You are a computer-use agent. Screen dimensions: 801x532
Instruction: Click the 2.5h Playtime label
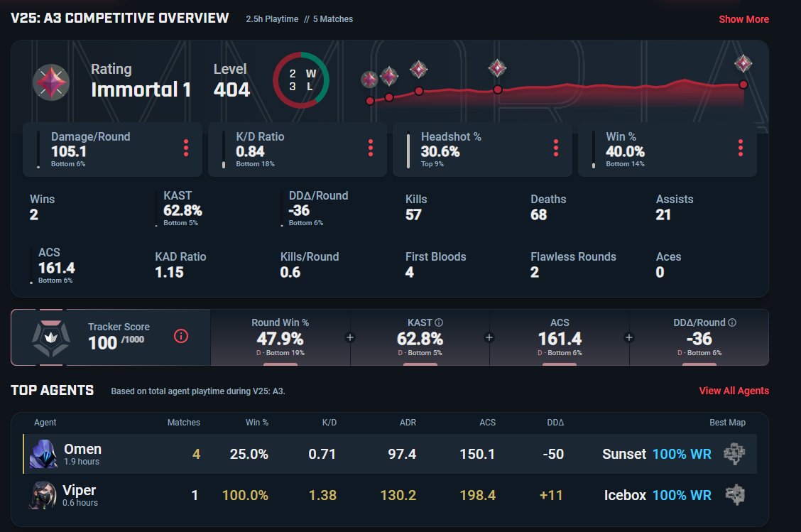pos(272,19)
